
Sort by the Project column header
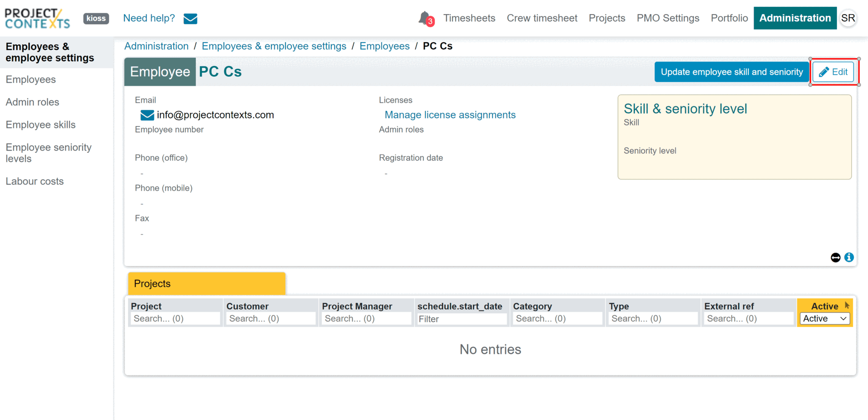click(x=146, y=306)
